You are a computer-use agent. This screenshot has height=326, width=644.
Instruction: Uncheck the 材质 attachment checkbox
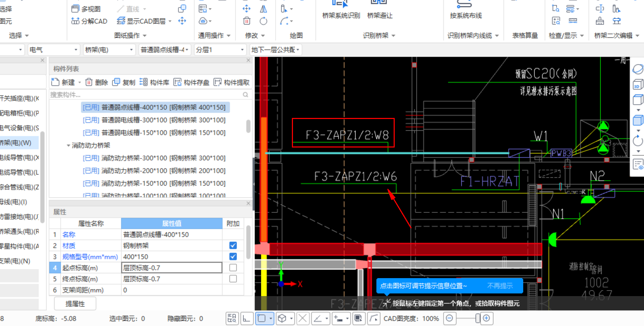tap(233, 245)
